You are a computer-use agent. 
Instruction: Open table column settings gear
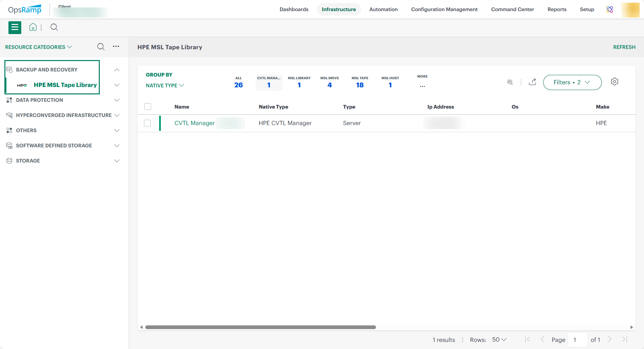[614, 82]
